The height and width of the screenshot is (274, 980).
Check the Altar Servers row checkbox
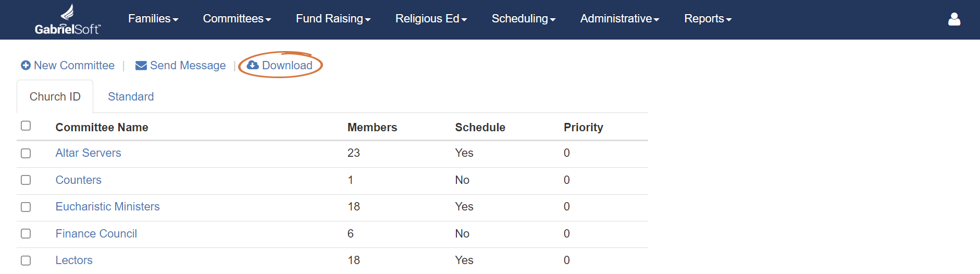[26, 153]
